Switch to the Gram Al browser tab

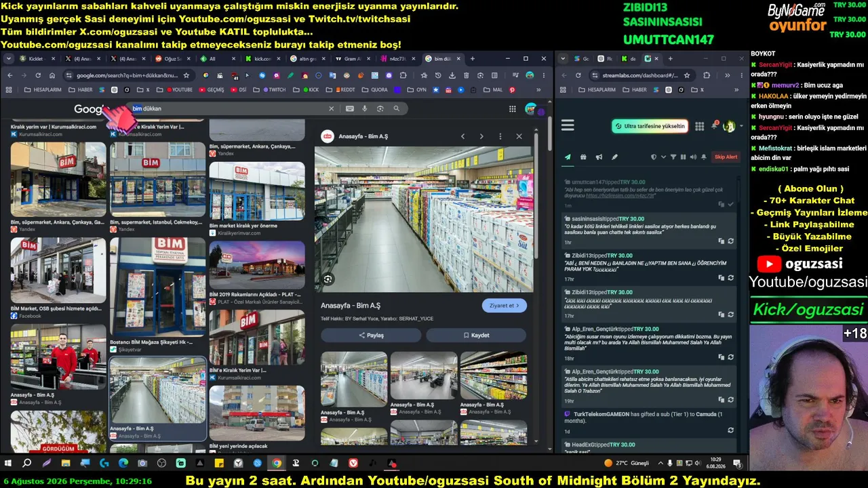click(354, 59)
